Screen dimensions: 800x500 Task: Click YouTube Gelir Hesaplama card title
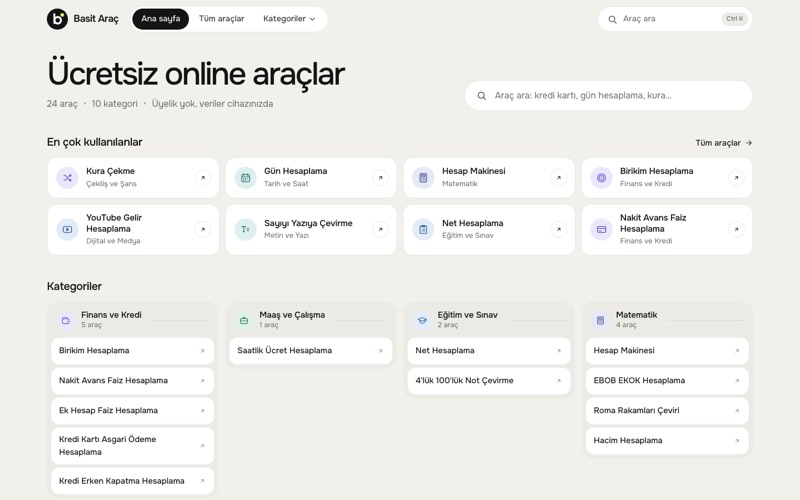(114, 223)
